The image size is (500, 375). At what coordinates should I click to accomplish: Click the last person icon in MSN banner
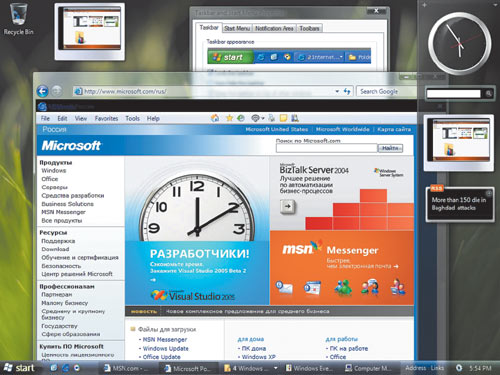(x=398, y=287)
